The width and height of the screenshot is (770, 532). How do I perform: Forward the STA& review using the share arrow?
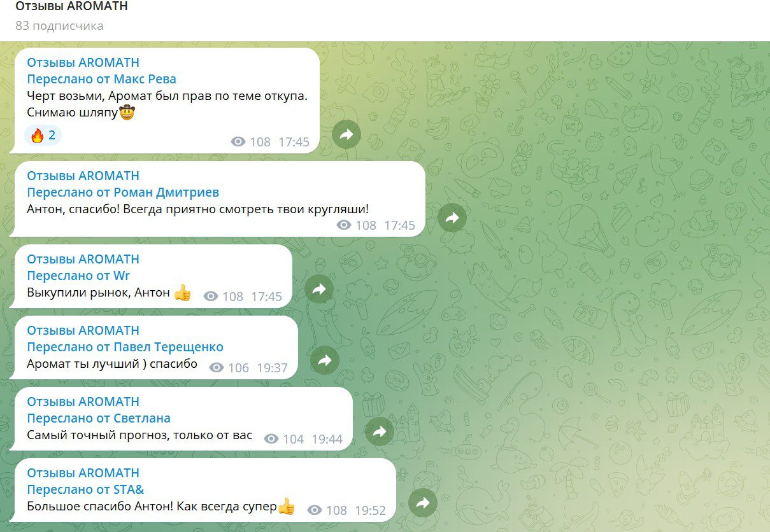point(423,503)
